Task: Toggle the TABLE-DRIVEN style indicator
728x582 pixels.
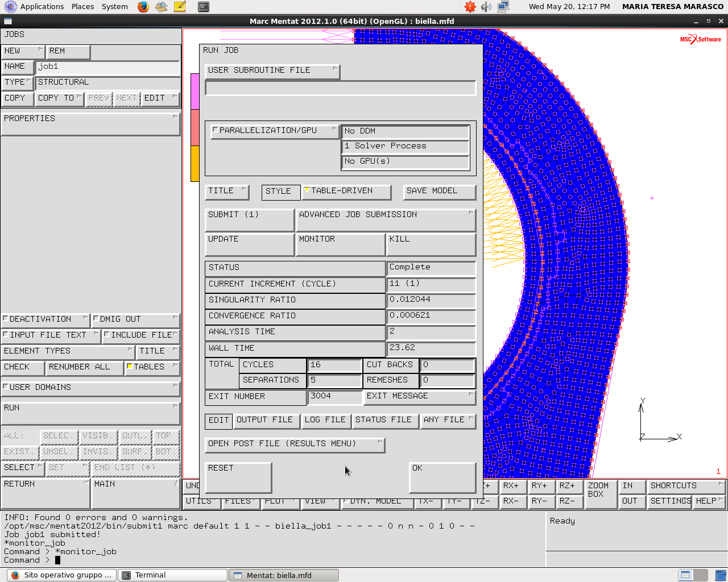Action: 307,190
